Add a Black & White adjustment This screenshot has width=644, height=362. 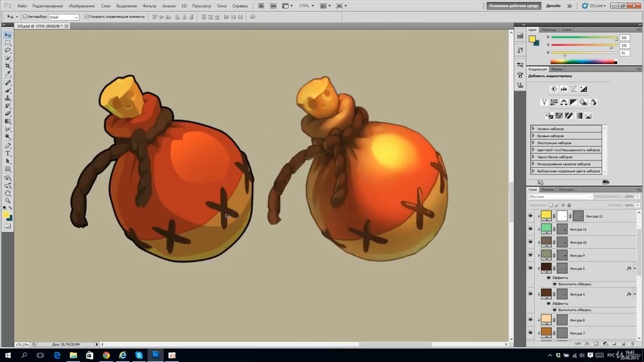pos(574,102)
